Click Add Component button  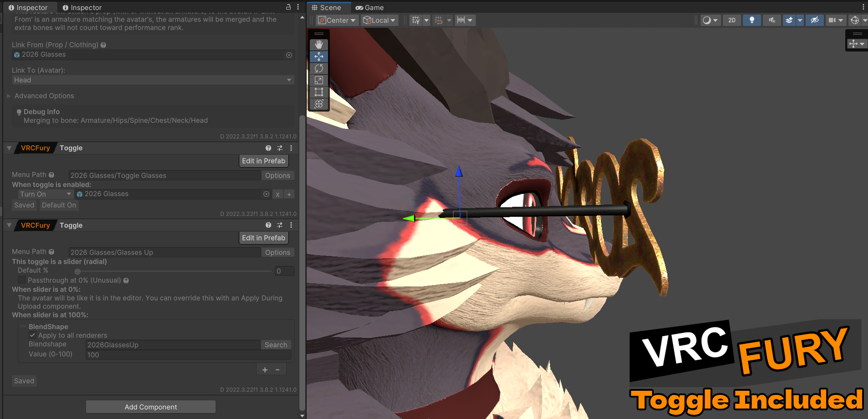coord(151,407)
